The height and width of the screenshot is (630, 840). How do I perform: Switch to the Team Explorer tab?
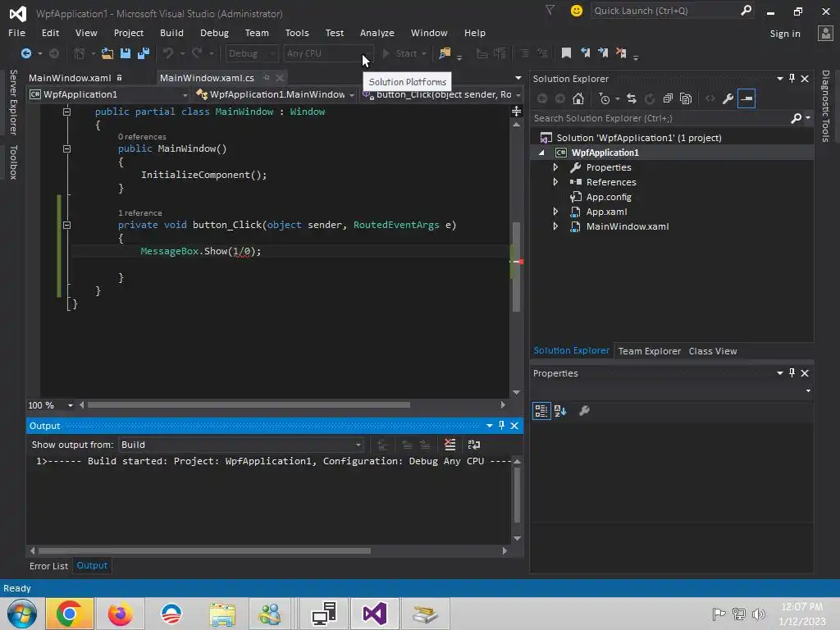click(x=650, y=351)
